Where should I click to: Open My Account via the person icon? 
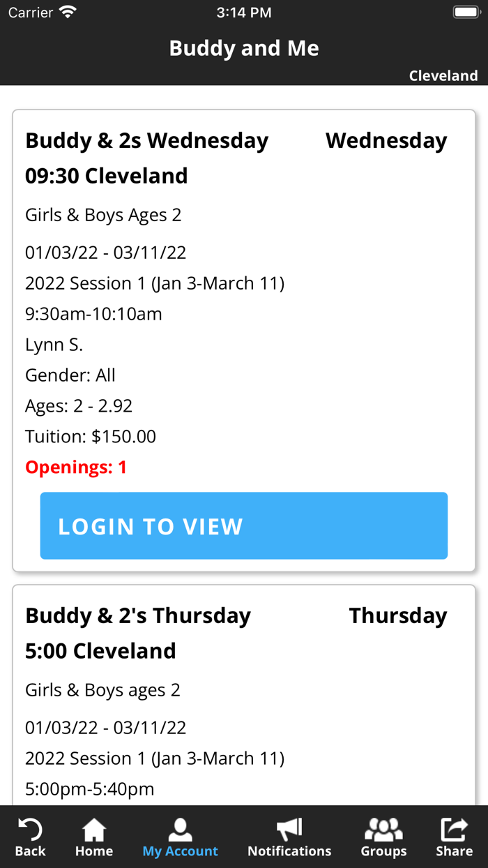[180, 830]
